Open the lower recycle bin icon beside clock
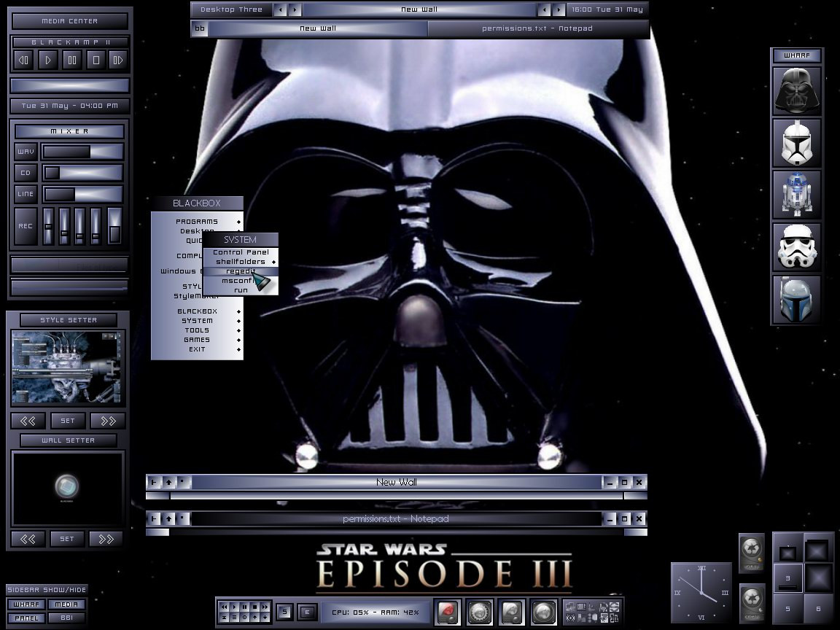The width and height of the screenshot is (840, 630). (x=752, y=603)
